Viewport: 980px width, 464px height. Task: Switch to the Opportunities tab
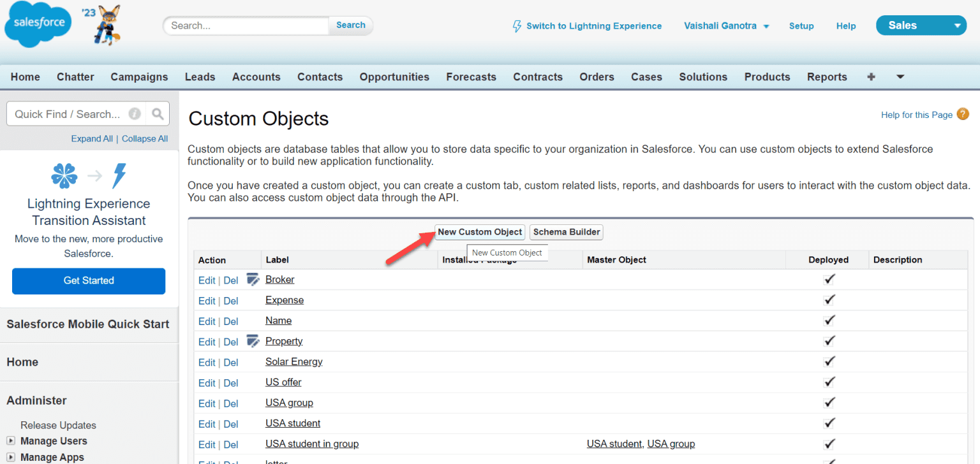coord(394,76)
